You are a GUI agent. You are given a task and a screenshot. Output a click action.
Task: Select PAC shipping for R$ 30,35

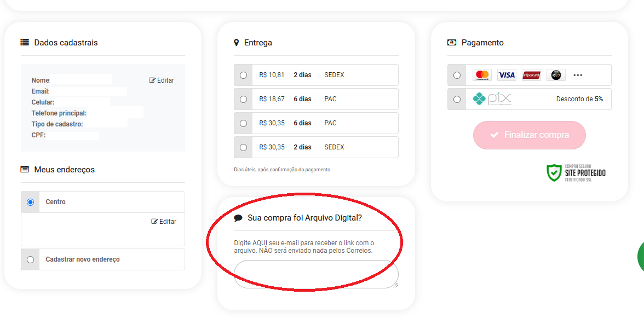tap(243, 123)
